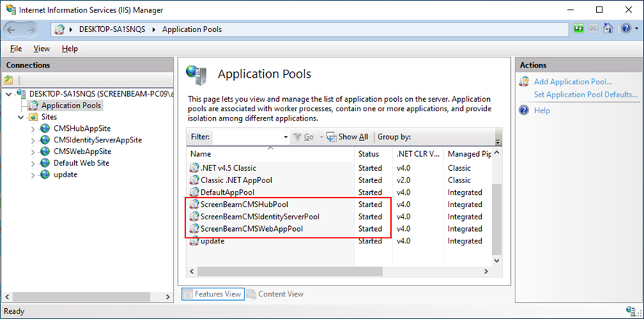
Task: Click the Sites folder icon
Action: [x=33, y=117]
